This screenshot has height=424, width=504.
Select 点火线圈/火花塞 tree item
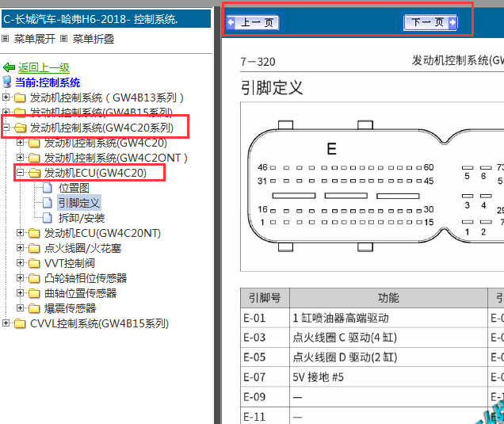pos(82,248)
